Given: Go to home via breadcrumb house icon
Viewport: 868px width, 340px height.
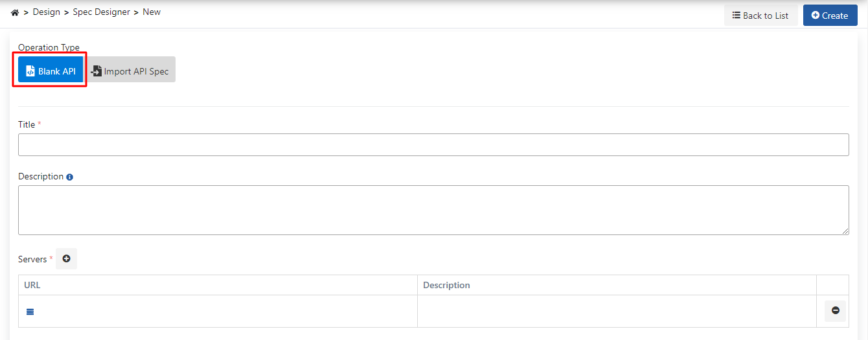Looking at the screenshot, I should tap(15, 12).
